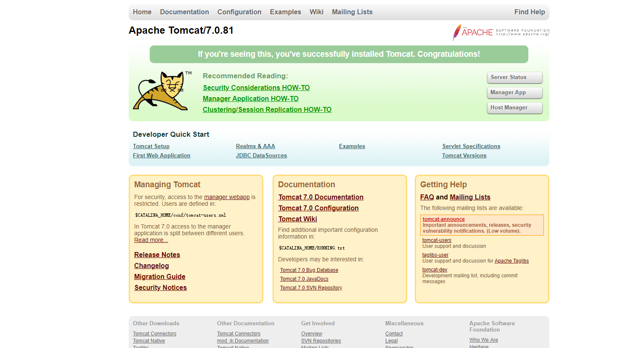Open Realms & AAA link
644x348 pixels.
point(255,146)
